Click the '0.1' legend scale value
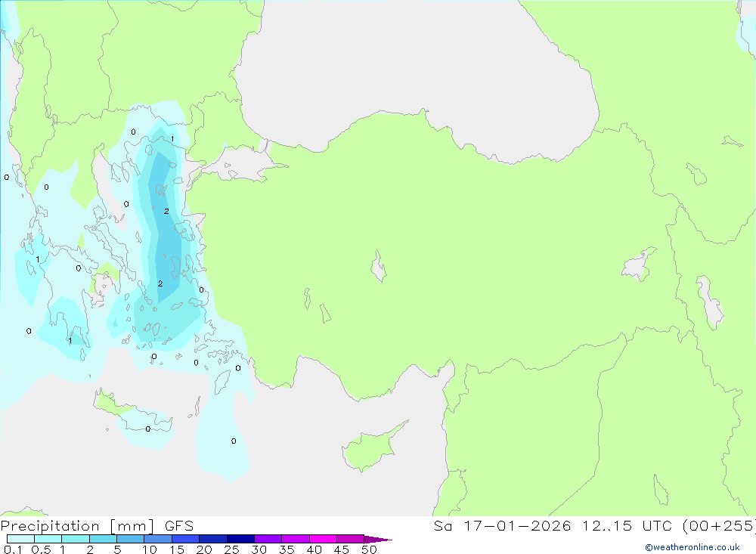 (13, 549)
